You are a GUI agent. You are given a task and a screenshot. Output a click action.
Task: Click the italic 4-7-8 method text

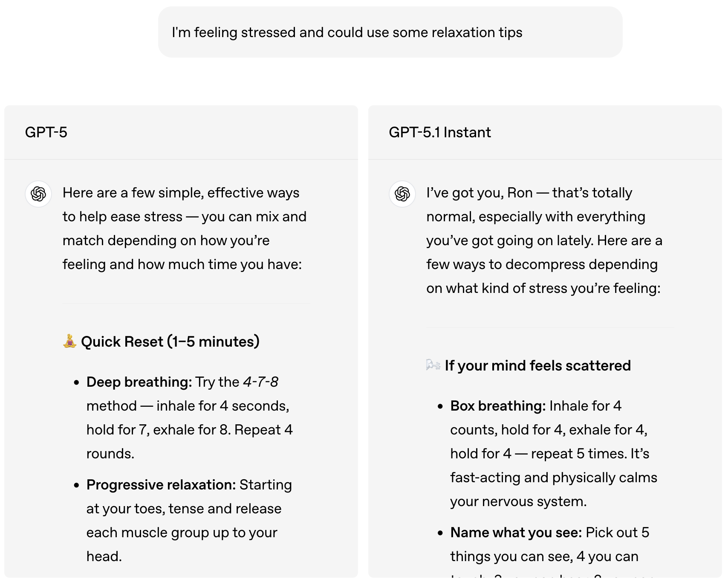coord(260,382)
